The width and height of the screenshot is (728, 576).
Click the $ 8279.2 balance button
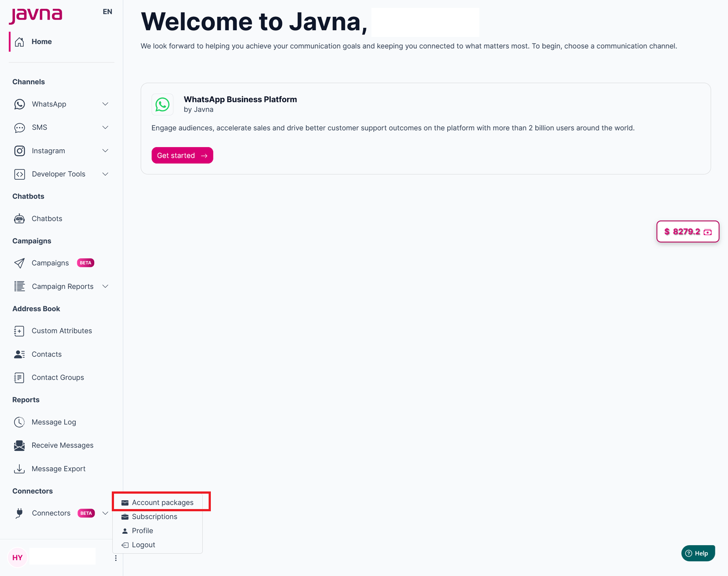pyautogui.click(x=688, y=232)
